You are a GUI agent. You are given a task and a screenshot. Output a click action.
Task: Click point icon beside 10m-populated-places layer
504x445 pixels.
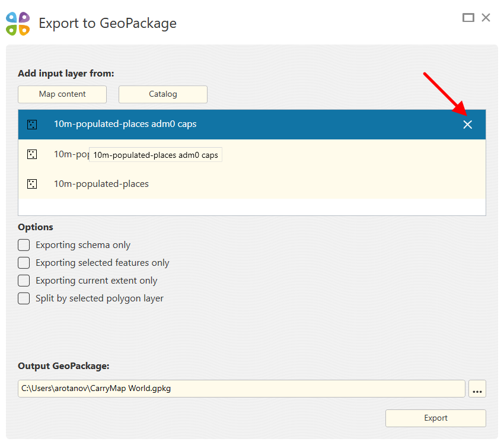pos(32,184)
